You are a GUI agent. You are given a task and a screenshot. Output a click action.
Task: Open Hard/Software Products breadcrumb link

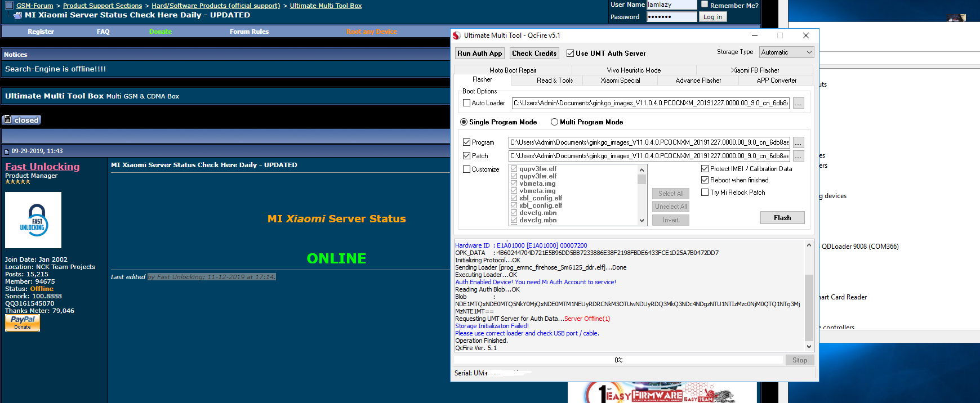[x=216, y=6]
